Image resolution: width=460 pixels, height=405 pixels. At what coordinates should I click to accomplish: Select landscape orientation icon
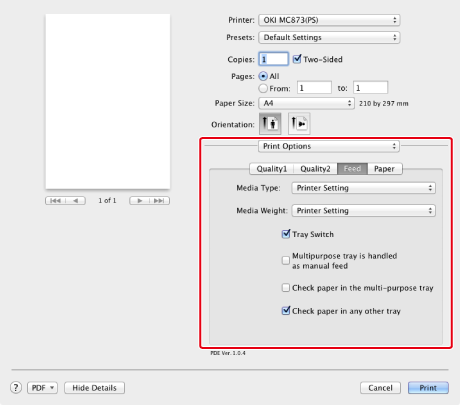[x=299, y=124]
